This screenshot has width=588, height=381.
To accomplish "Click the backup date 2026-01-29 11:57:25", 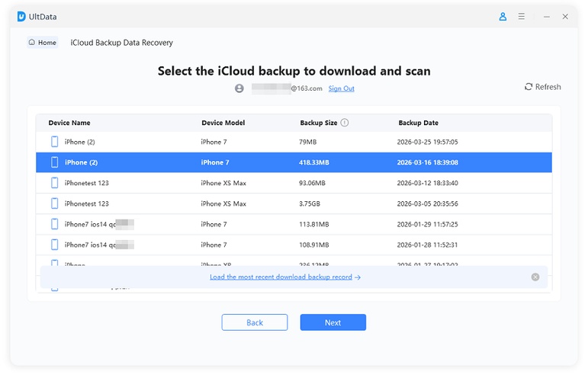I will [428, 224].
